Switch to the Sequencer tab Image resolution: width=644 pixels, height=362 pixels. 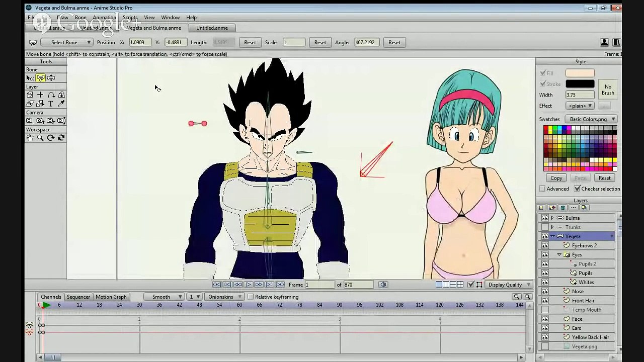pyautogui.click(x=78, y=297)
